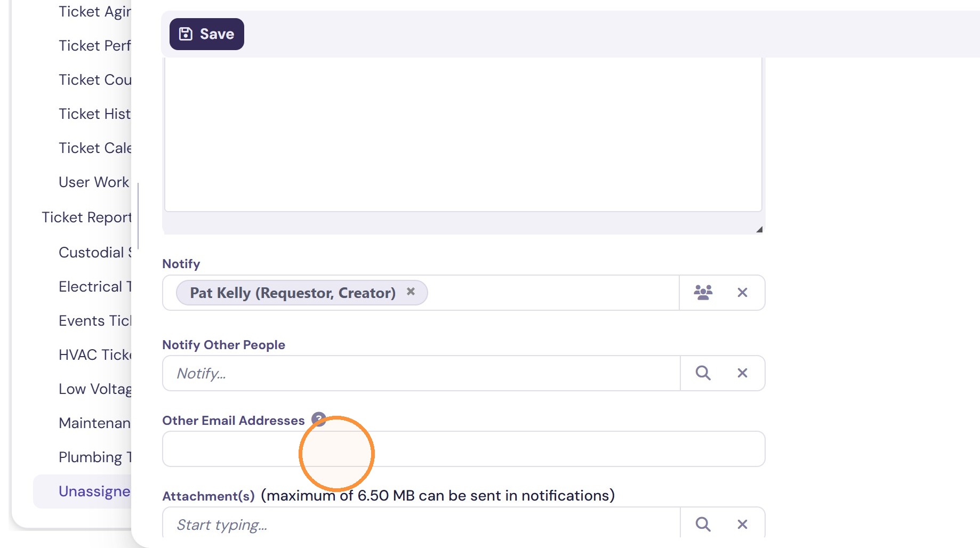Screen dimensions: 980x548
Task: Click inside the large comments text area
Action: pos(463,134)
